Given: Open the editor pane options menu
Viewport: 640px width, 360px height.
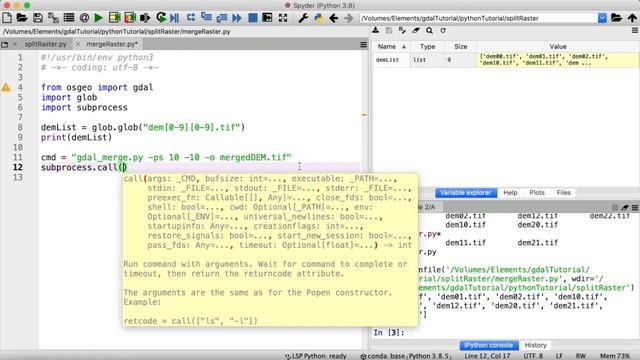Looking at the screenshot, I should click(x=363, y=44).
